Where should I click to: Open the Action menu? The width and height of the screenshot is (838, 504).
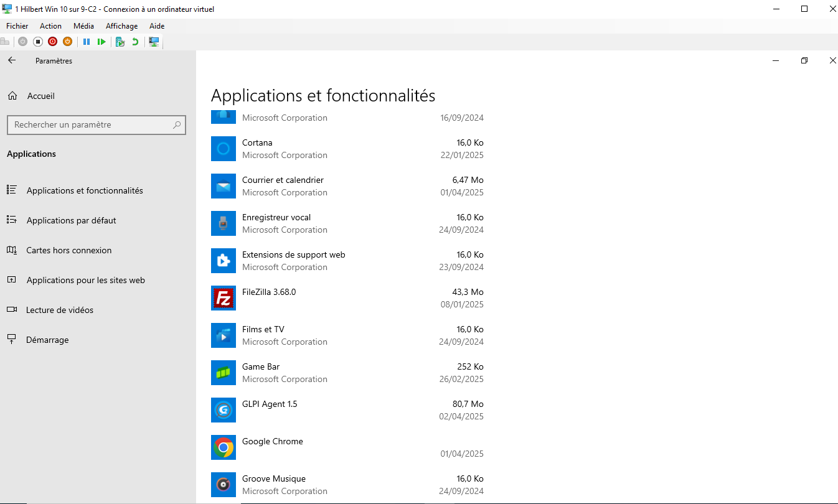[x=50, y=26]
